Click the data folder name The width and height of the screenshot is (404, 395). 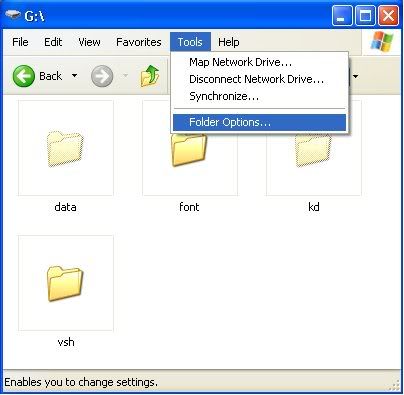coord(65,207)
